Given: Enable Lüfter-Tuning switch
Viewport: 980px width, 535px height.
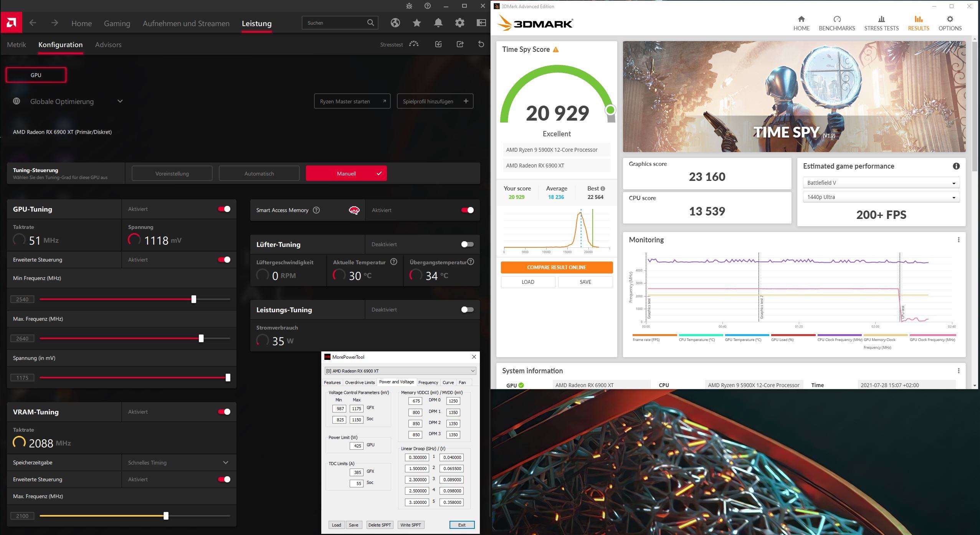Looking at the screenshot, I should (468, 244).
